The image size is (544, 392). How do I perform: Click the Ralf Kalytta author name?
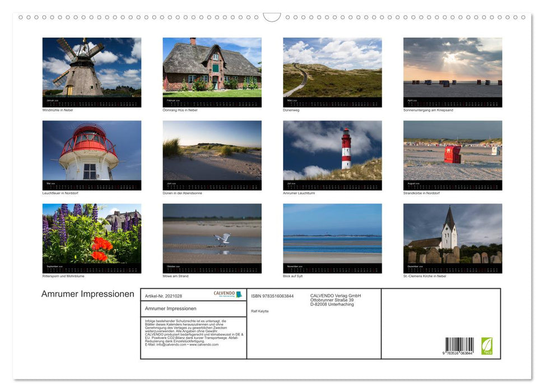(260, 311)
